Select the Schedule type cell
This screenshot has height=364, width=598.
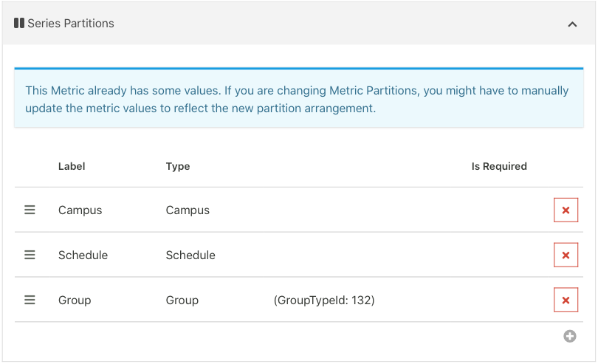pos(190,255)
